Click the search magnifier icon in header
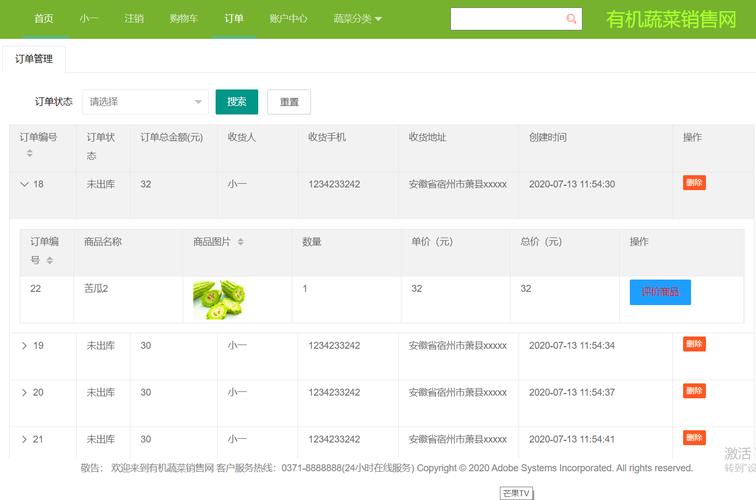This screenshot has width=756, height=500. coord(571,19)
